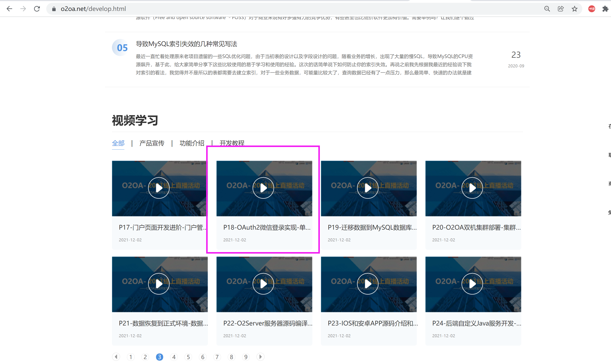Reload the o2oa.net page
This screenshot has height=364, width=611.
click(x=37, y=9)
